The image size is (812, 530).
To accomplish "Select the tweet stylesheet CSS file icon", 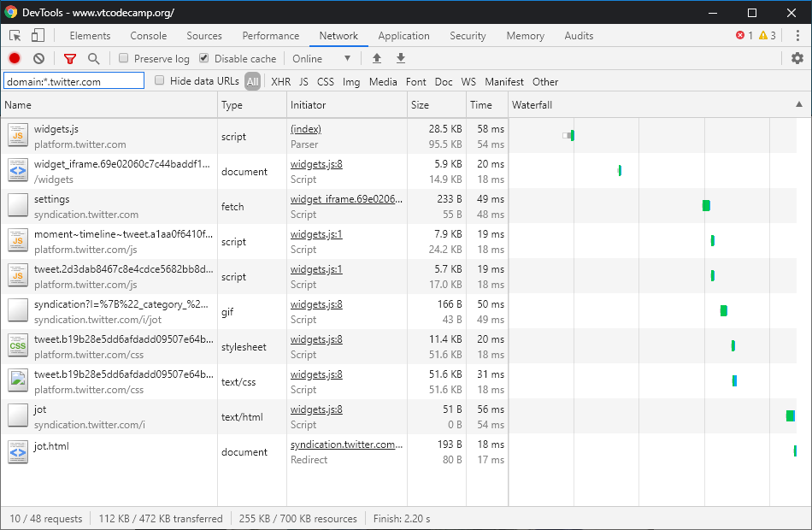I will pos(18,345).
